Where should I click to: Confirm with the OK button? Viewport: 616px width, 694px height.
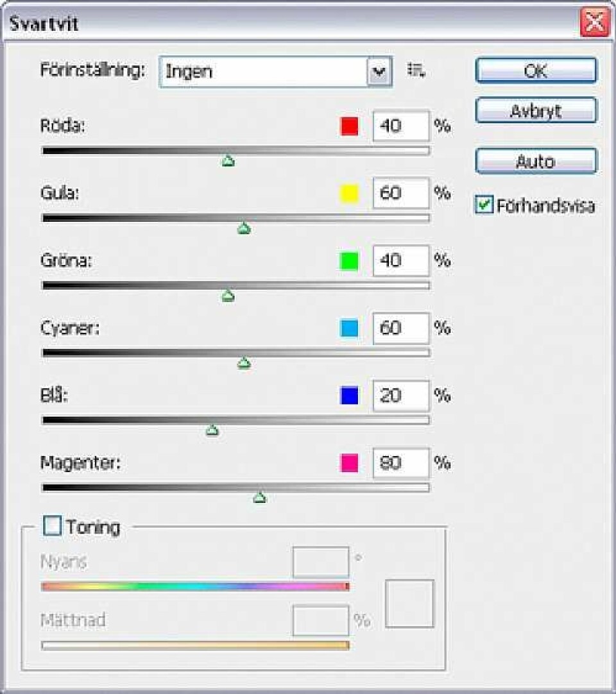click(536, 71)
